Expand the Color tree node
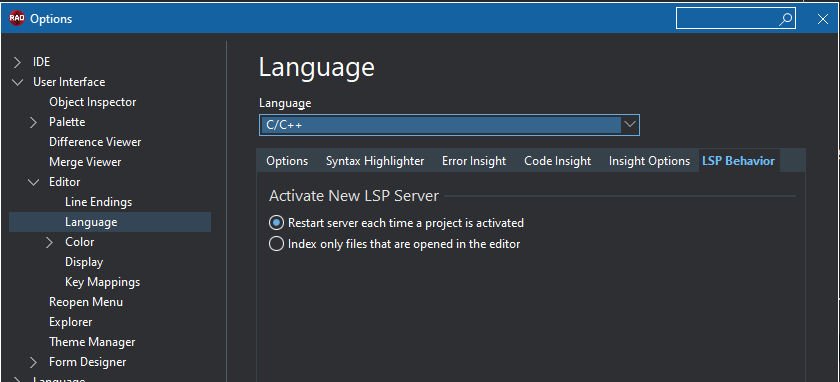Screen dimensions: 840x382 (x=50, y=242)
